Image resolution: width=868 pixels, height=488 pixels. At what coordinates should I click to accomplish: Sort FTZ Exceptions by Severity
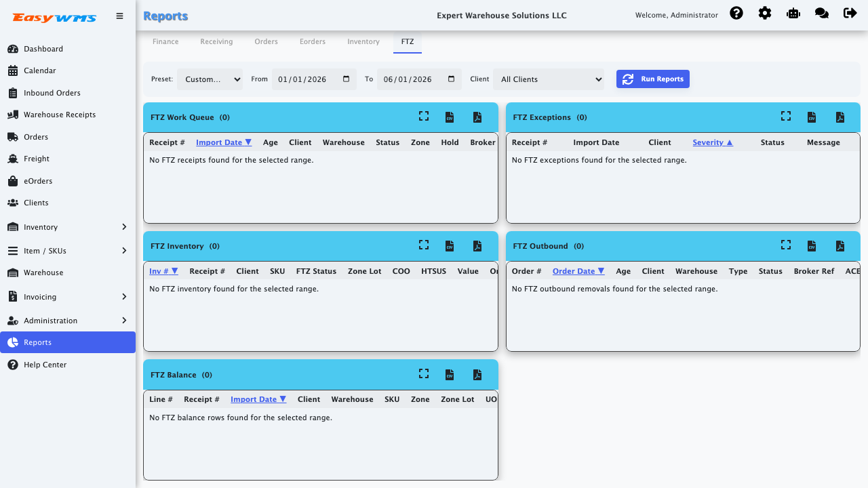(713, 142)
